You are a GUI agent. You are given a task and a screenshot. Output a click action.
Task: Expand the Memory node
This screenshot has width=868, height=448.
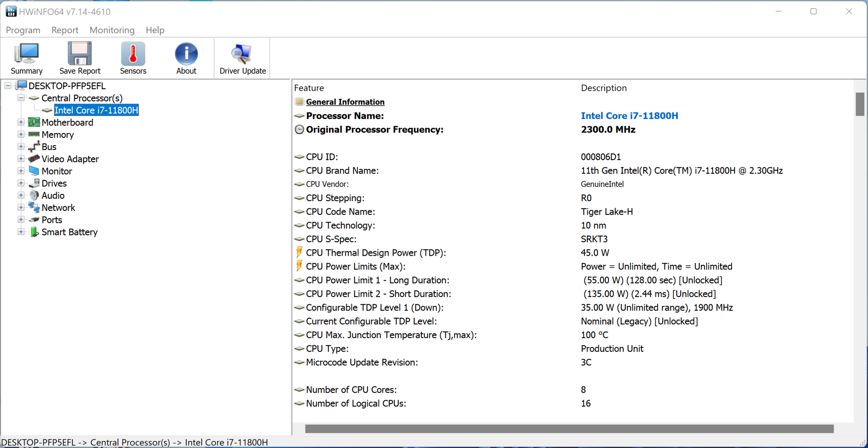click(21, 134)
